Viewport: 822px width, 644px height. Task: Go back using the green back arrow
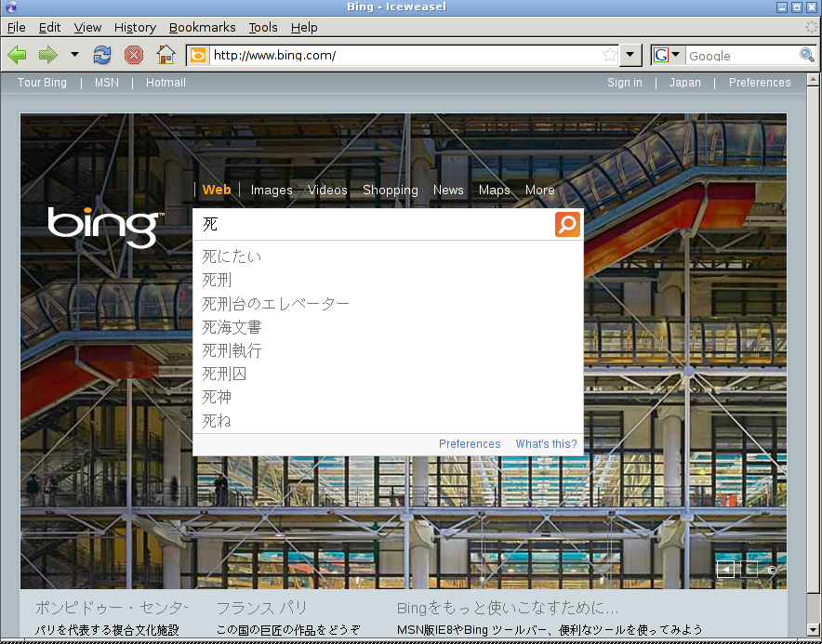pos(18,55)
